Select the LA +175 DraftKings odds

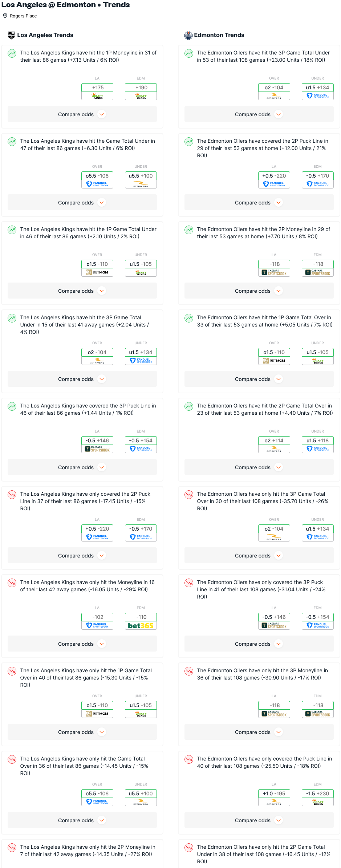click(x=97, y=88)
